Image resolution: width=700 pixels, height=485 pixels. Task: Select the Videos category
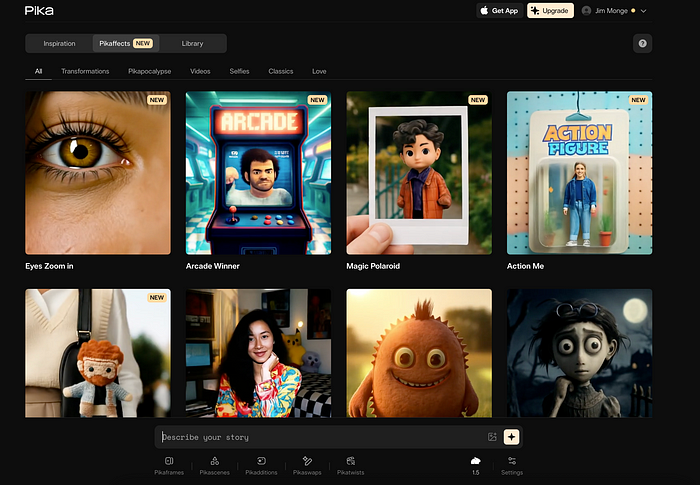pos(200,71)
